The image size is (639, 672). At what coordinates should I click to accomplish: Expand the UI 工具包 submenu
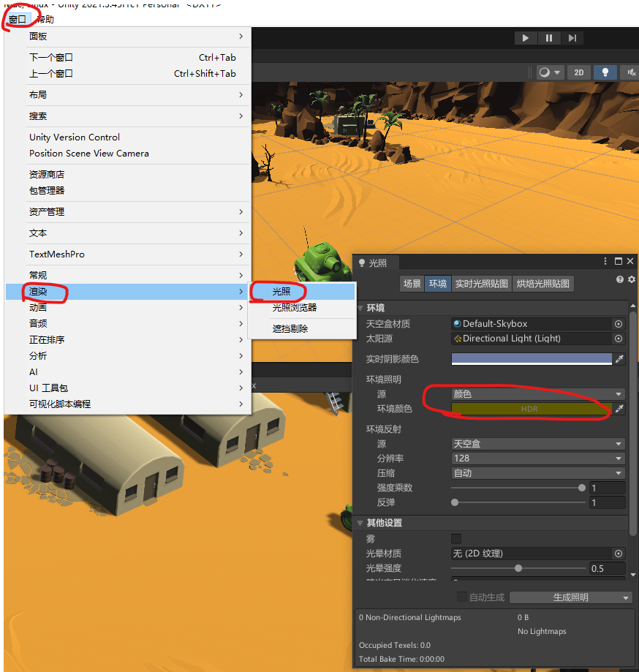(x=128, y=388)
